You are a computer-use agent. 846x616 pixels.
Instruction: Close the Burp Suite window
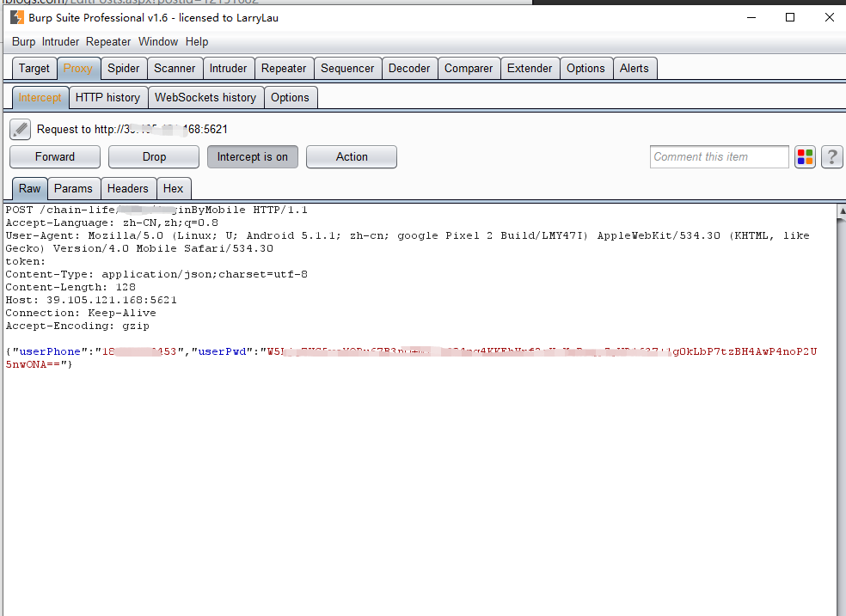(x=830, y=18)
